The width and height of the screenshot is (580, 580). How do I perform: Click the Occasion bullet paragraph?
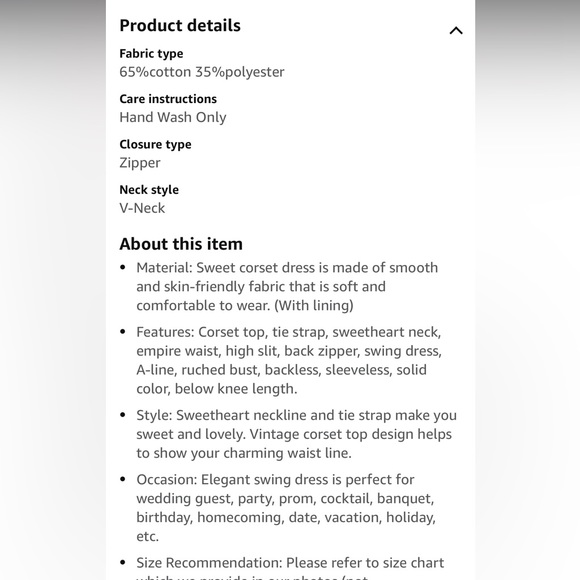tap(286, 508)
